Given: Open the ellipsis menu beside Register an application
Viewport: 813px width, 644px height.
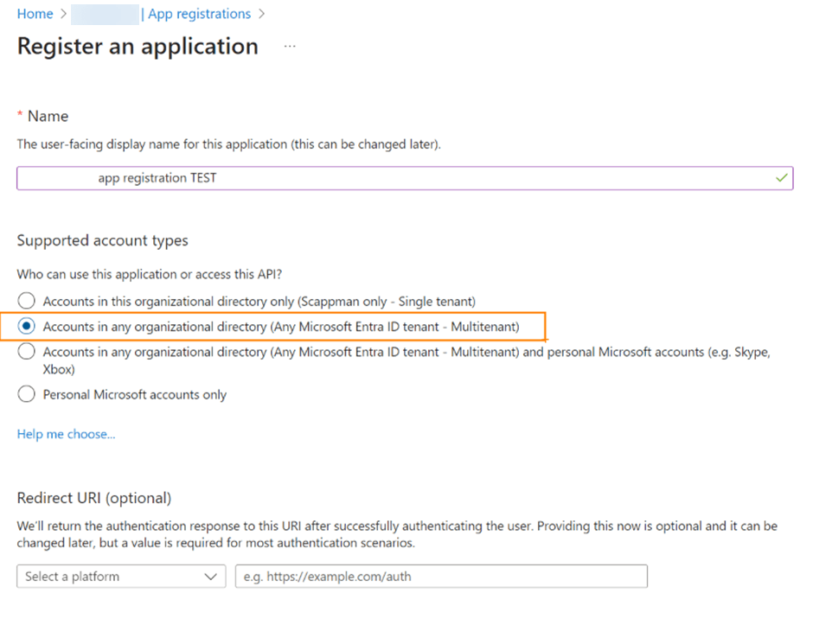Looking at the screenshot, I should [290, 47].
